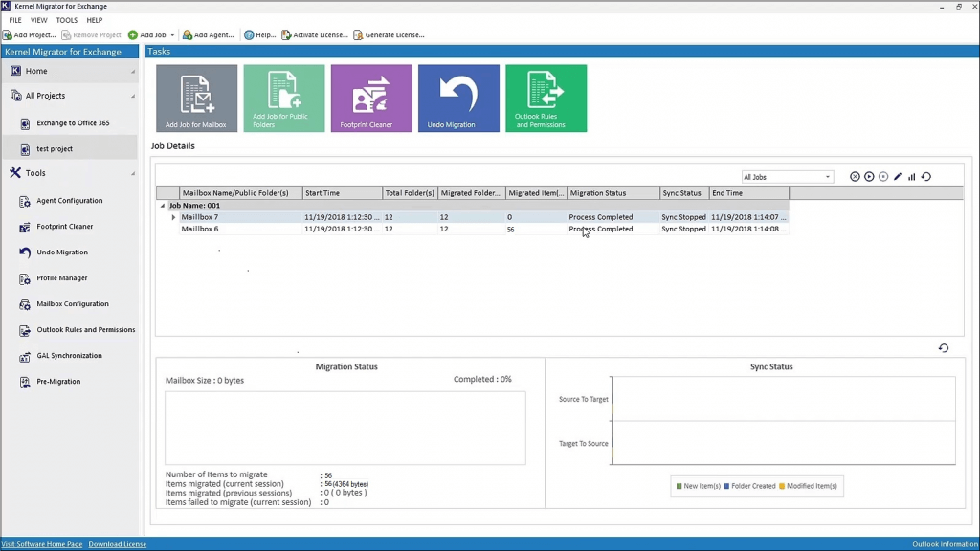Open Outlook Rules and Permissions tile
The height and width of the screenshot is (551, 980).
click(x=546, y=97)
